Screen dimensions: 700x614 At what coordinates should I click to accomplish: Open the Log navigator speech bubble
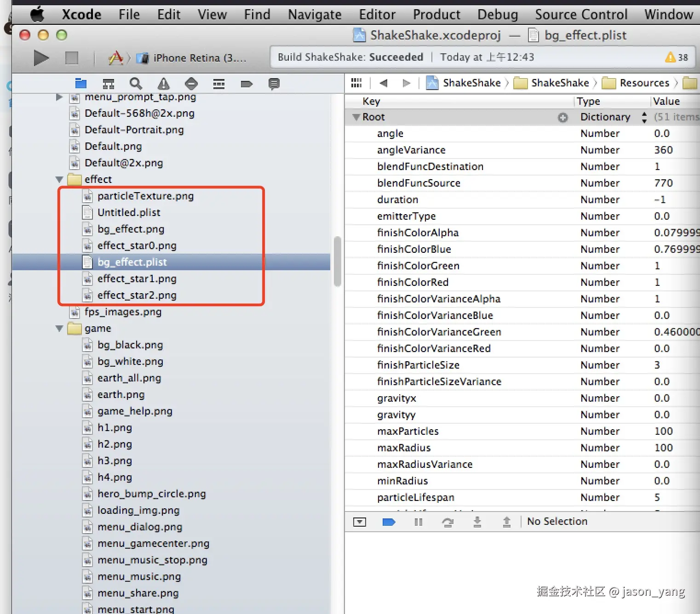274,84
